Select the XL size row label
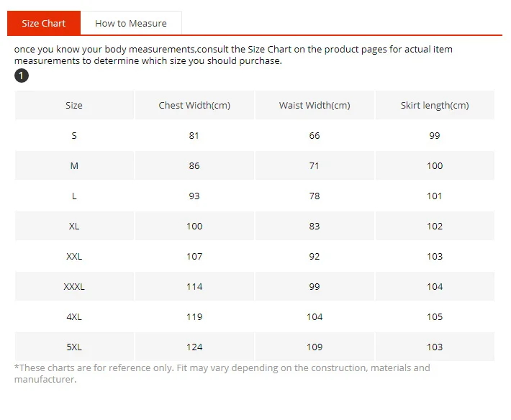This screenshot has height=420, width=511. (74, 227)
